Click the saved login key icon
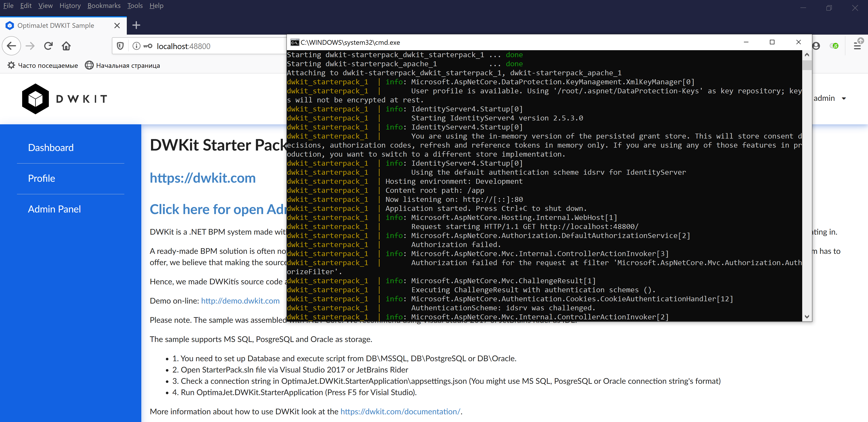This screenshot has width=868, height=422. point(148,46)
